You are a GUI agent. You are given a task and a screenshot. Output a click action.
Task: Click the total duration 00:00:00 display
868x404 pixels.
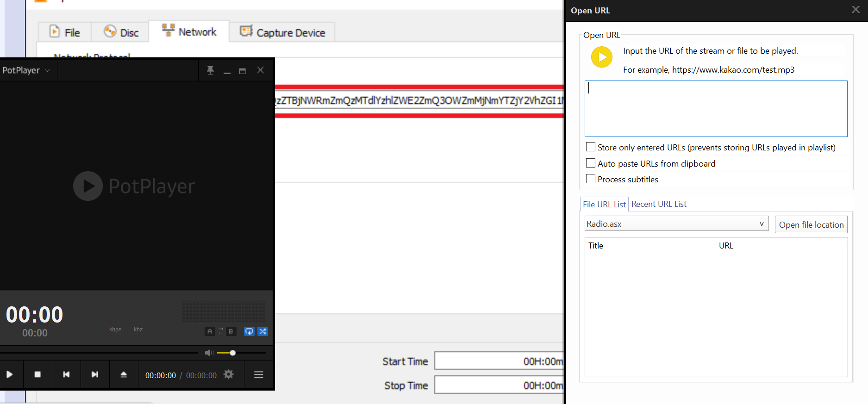[201, 375]
